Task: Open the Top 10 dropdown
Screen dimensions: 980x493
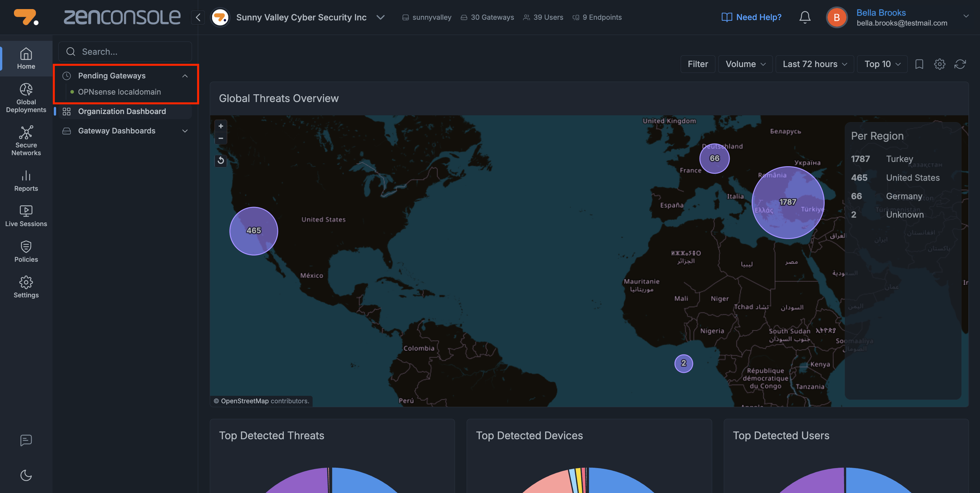Action: pyautogui.click(x=882, y=64)
